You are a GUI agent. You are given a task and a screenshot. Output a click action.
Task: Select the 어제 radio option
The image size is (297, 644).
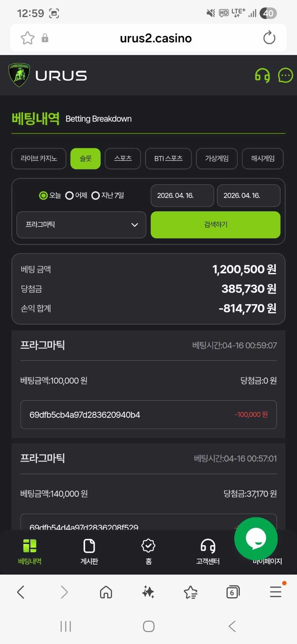tap(69, 195)
